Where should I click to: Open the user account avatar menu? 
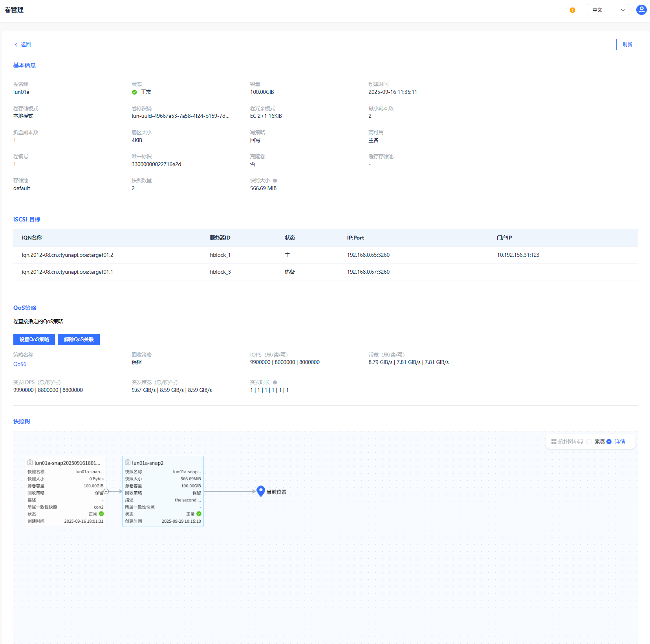click(x=641, y=10)
